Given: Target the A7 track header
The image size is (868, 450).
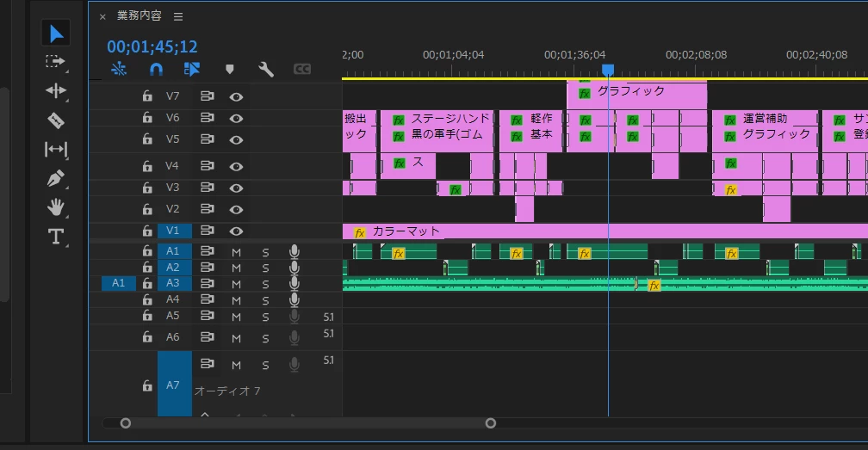Looking at the screenshot, I should (x=175, y=385).
